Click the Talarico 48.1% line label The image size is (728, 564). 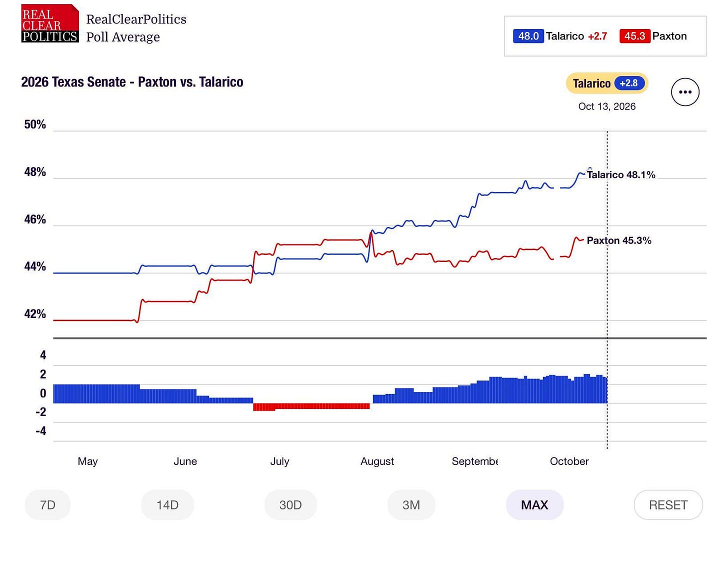point(621,175)
